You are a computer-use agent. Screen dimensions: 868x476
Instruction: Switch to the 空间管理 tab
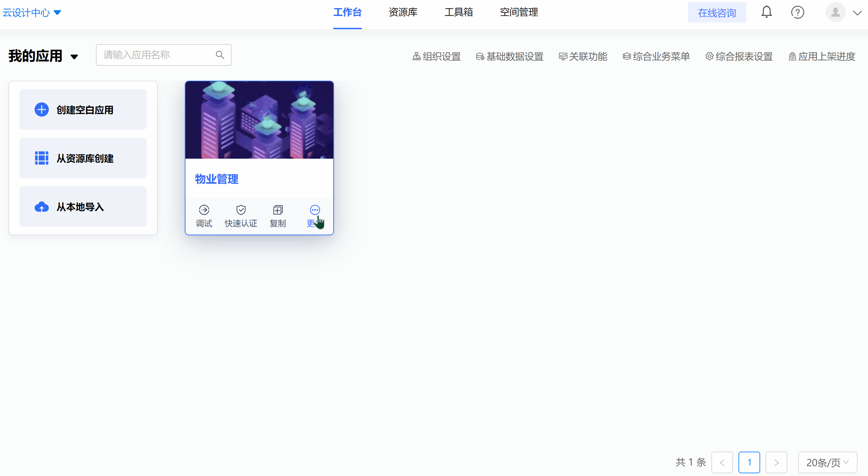(x=519, y=12)
